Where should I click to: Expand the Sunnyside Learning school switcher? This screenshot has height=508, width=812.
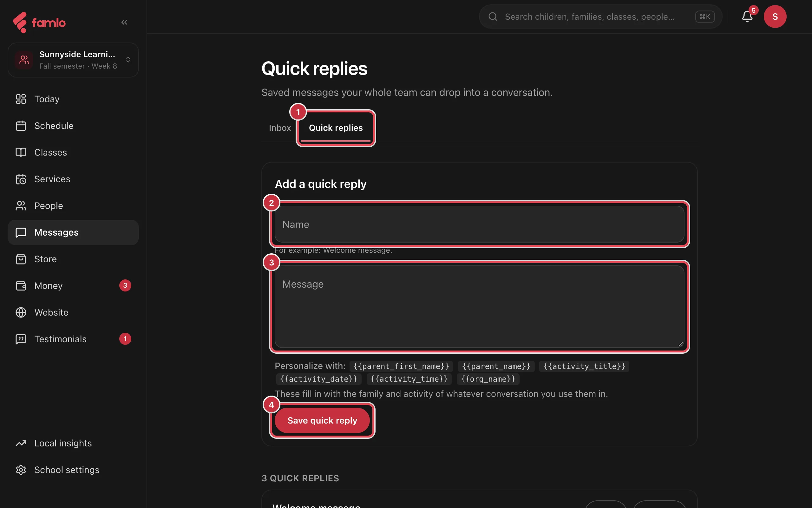[73, 60]
